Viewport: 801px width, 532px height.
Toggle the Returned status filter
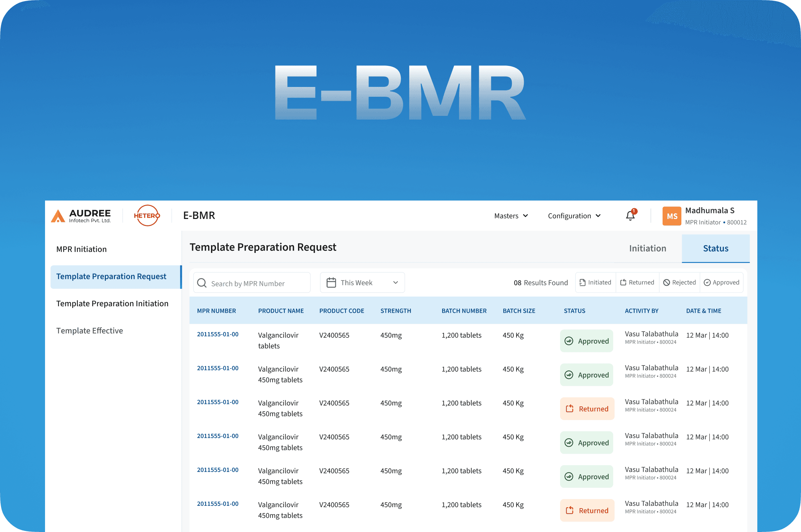637,283
